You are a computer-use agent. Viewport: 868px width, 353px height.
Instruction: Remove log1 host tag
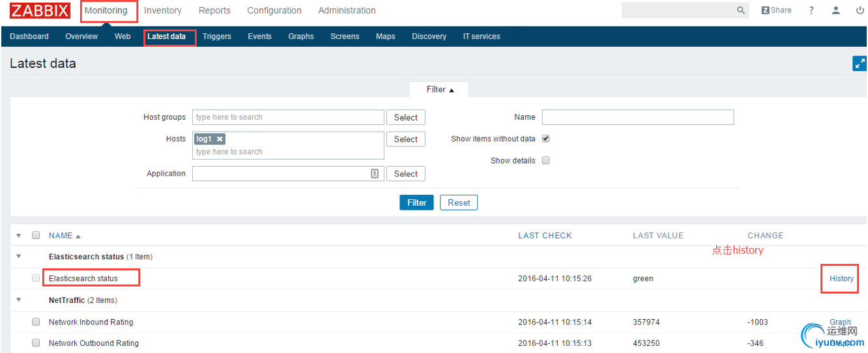point(220,139)
